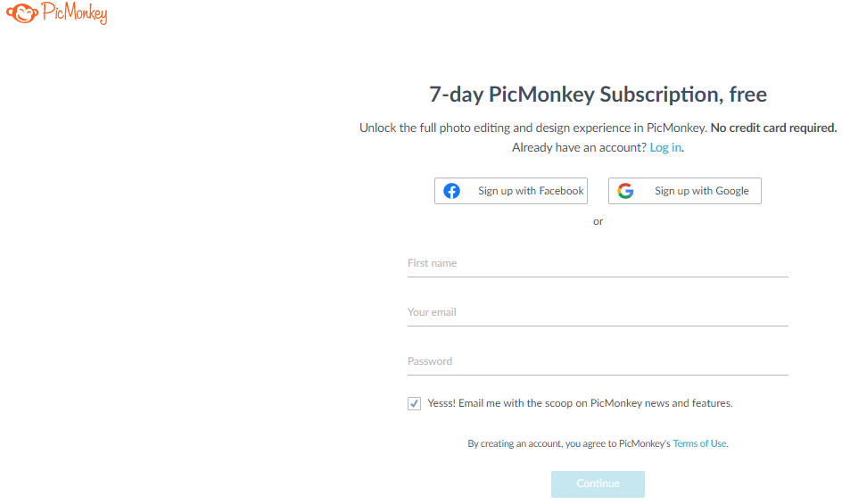The height and width of the screenshot is (504, 850).
Task: Click the 'Already have an account?' text
Action: (x=579, y=147)
